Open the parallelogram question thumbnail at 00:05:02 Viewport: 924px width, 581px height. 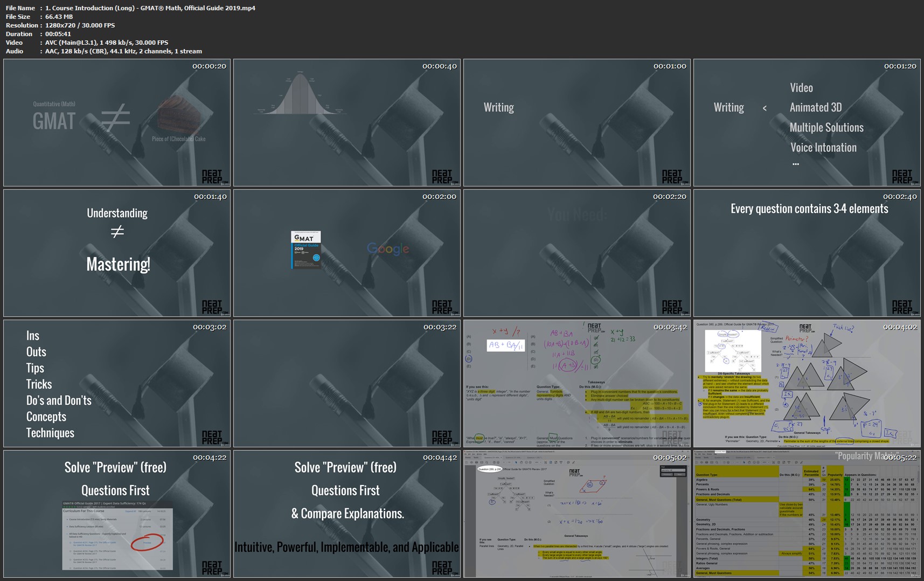(x=577, y=514)
